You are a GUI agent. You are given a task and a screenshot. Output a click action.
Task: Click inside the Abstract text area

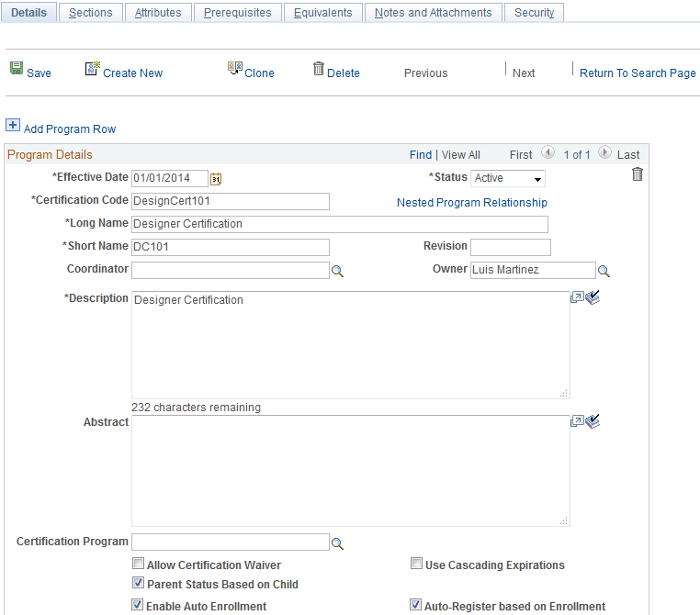point(350,471)
